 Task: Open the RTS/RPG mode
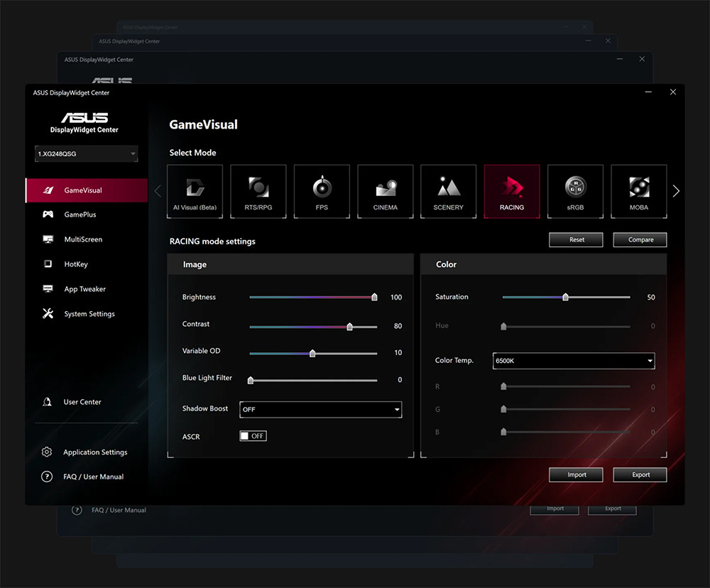click(x=258, y=191)
